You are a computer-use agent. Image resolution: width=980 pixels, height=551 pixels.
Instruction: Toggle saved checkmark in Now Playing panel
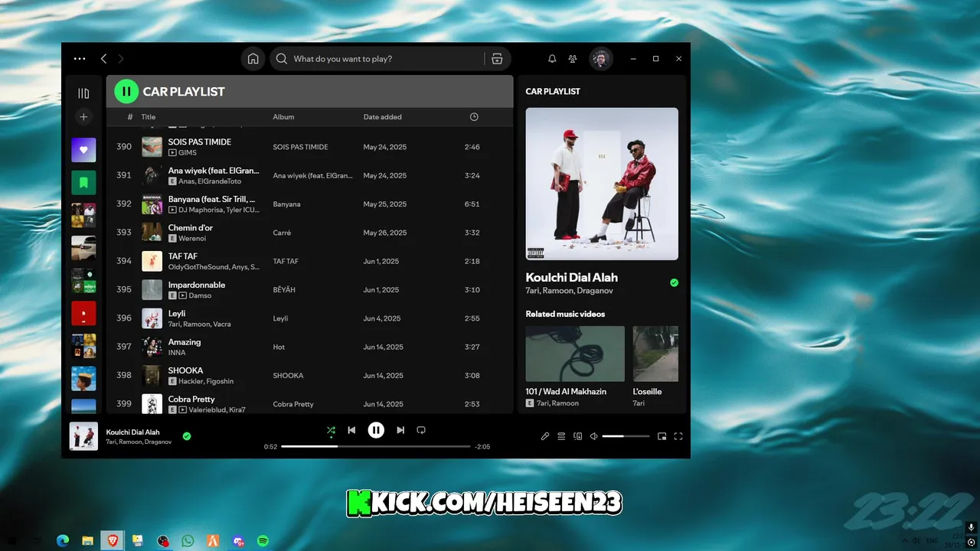[674, 282]
